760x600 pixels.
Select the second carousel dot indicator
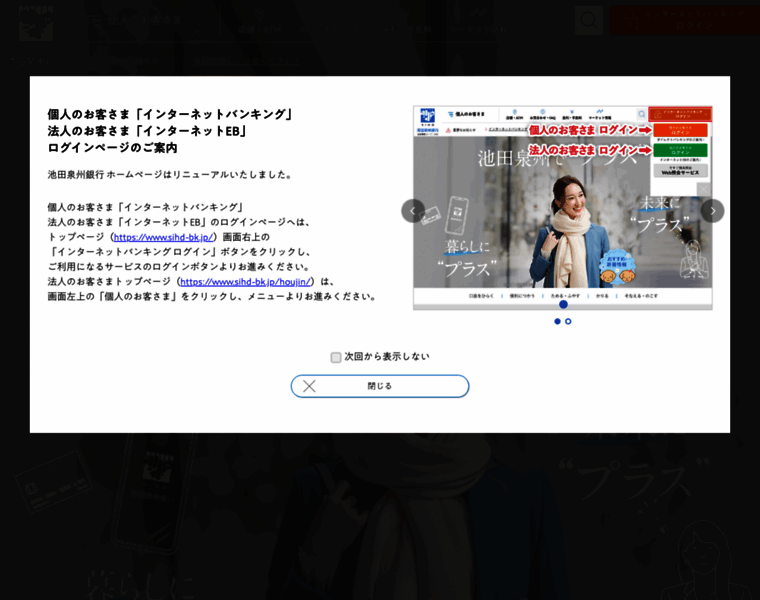(568, 321)
